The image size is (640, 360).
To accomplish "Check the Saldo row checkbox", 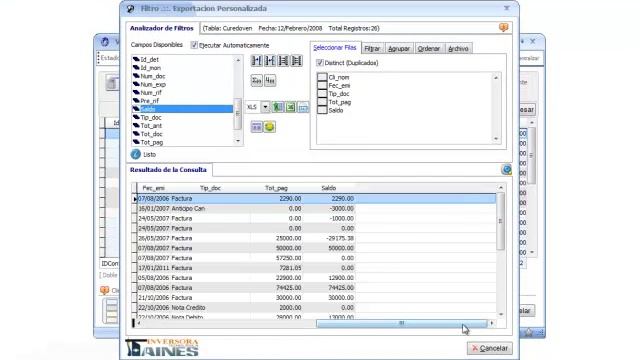I will (322, 110).
